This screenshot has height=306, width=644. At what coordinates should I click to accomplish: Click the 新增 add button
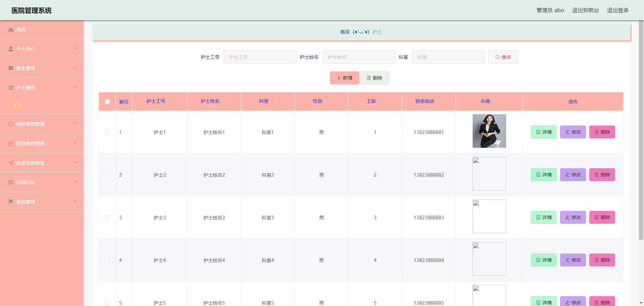[344, 78]
